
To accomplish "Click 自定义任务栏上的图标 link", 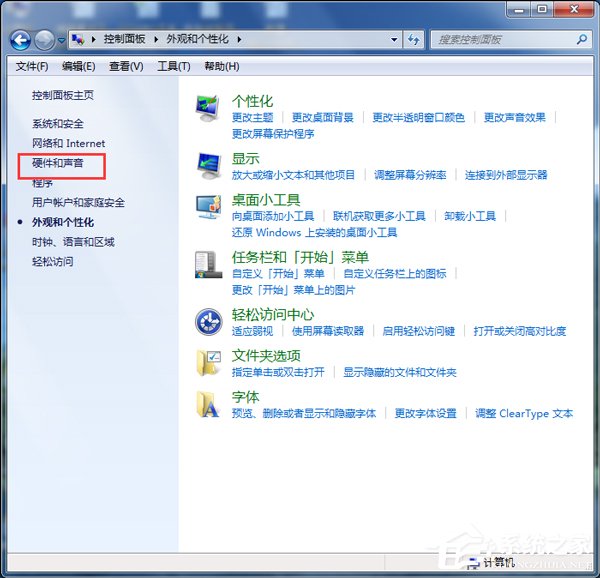I will (x=395, y=274).
